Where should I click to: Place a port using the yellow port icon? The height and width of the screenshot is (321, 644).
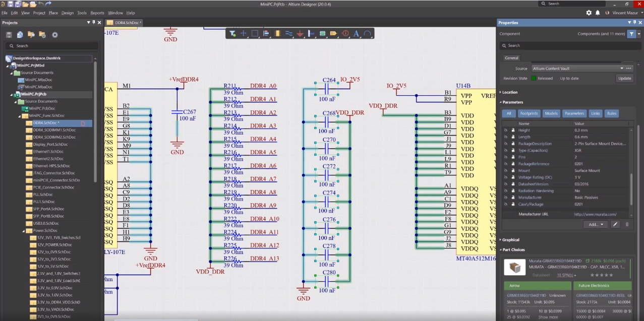coord(333,34)
